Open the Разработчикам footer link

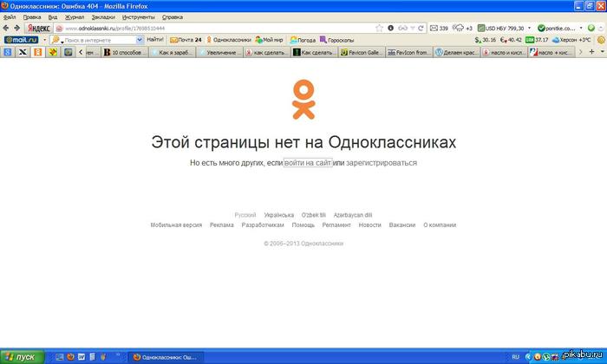click(x=263, y=225)
